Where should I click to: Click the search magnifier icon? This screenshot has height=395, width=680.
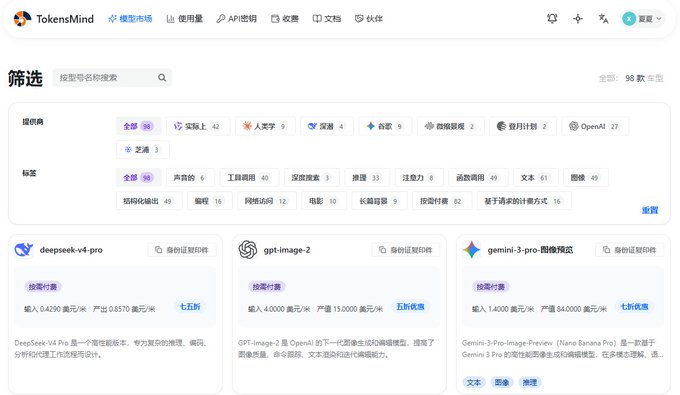click(162, 78)
